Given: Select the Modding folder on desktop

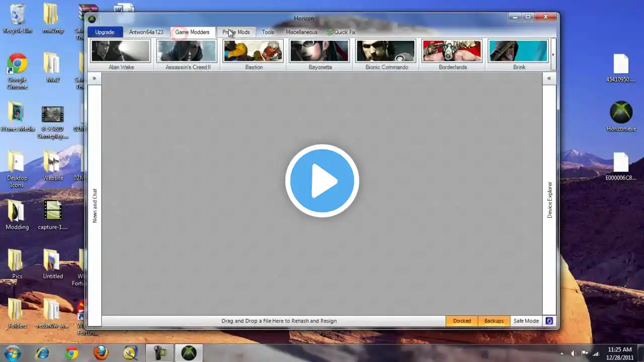Looking at the screenshot, I should [17, 215].
